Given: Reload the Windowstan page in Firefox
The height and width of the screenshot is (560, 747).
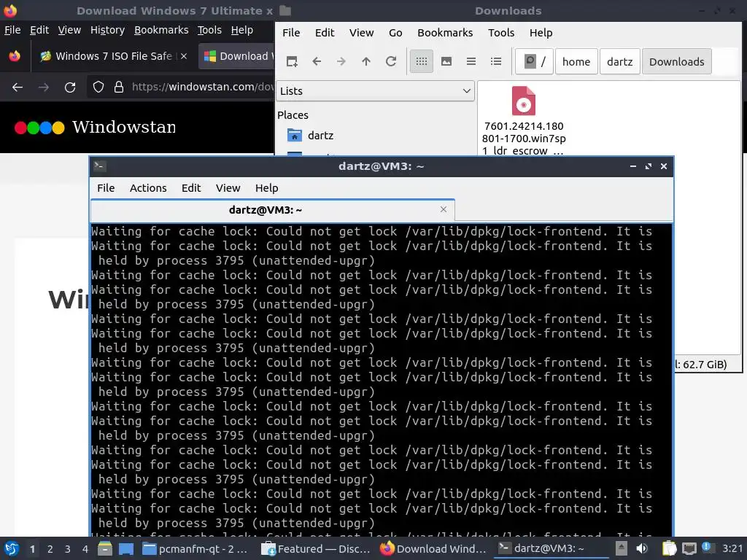Looking at the screenshot, I should (x=70, y=87).
